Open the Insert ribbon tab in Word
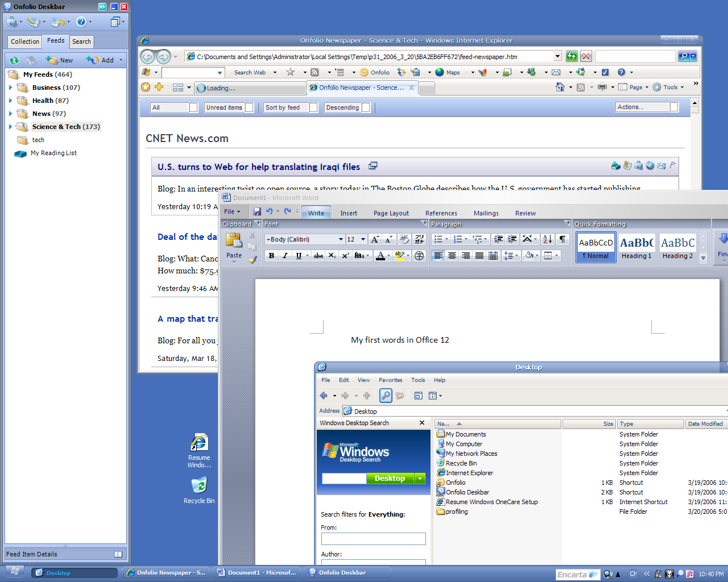Screen dimensions: 728x582 click(349, 213)
